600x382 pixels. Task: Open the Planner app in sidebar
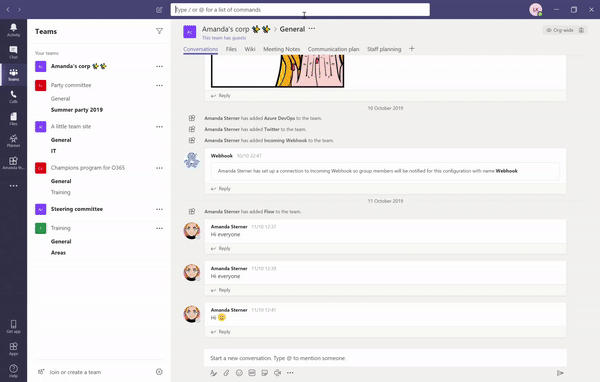click(13, 140)
